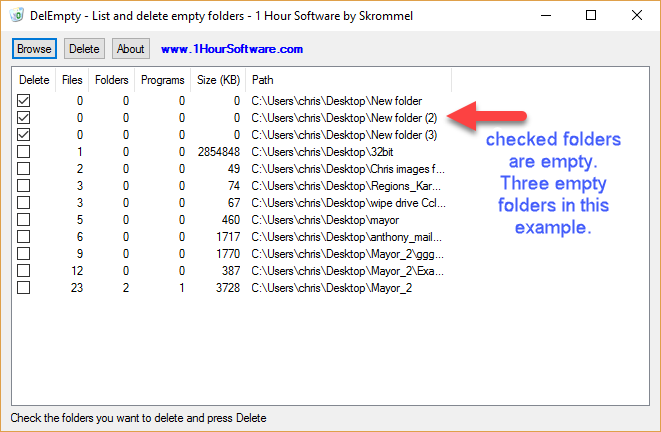The image size is (661, 432).
Task: Check the 'anthony_mail...' folder checkbox
Action: (x=24, y=237)
